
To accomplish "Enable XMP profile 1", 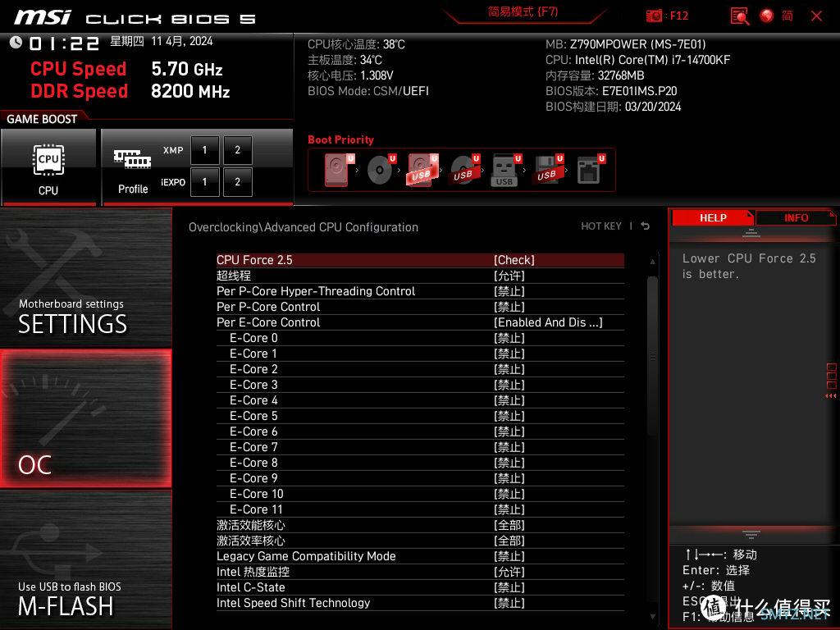I will tap(204, 150).
